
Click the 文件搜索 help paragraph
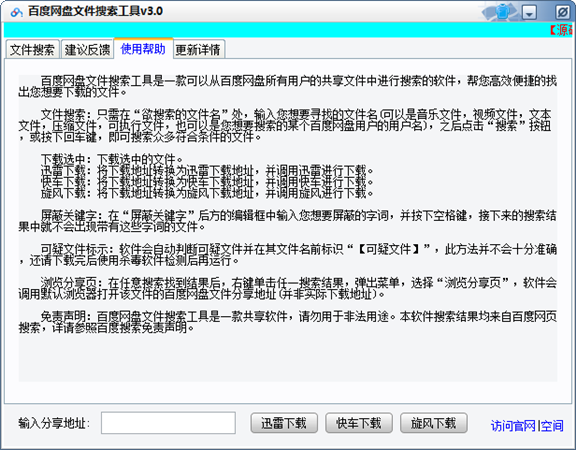pos(285,126)
